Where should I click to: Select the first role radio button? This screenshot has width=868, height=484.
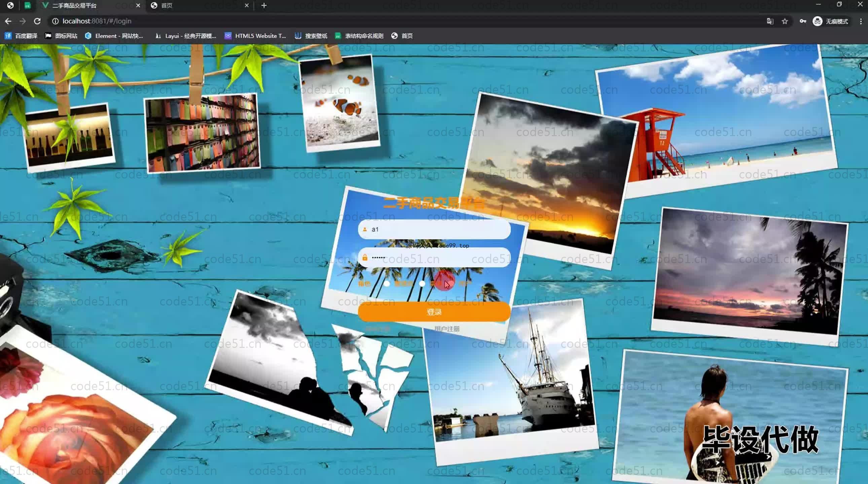[387, 283]
